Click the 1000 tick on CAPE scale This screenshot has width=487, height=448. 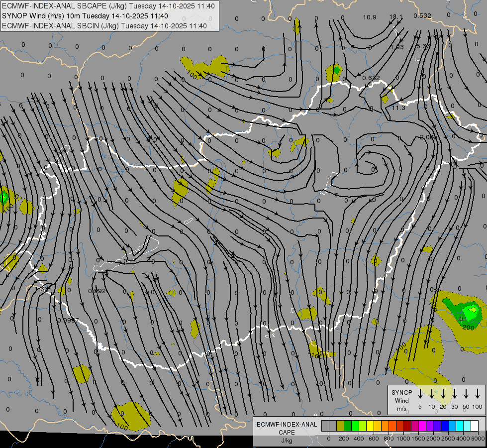[403, 439]
